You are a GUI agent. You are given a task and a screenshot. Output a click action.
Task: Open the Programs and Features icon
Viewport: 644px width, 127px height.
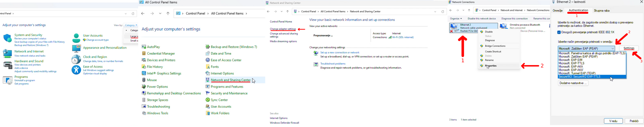(208, 87)
